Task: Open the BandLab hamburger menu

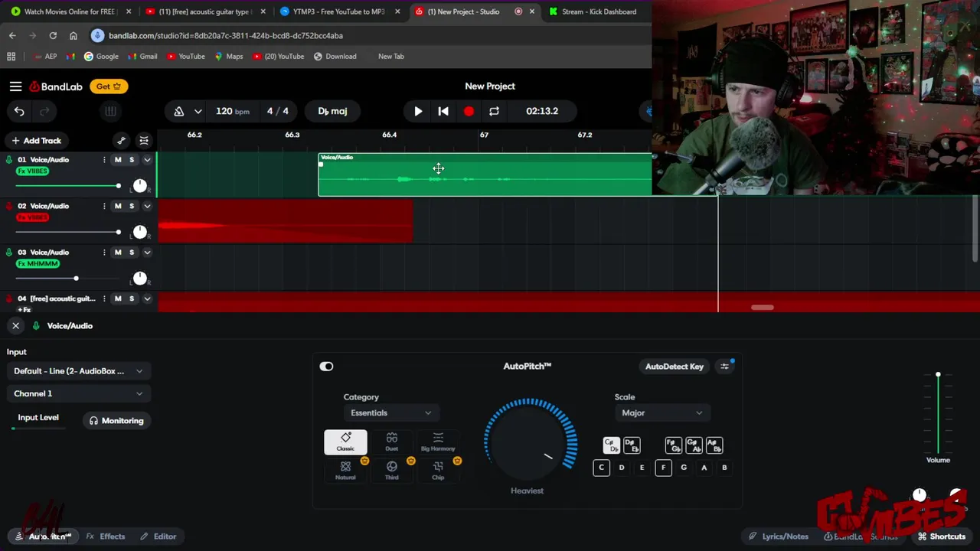Action: [15, 86]
